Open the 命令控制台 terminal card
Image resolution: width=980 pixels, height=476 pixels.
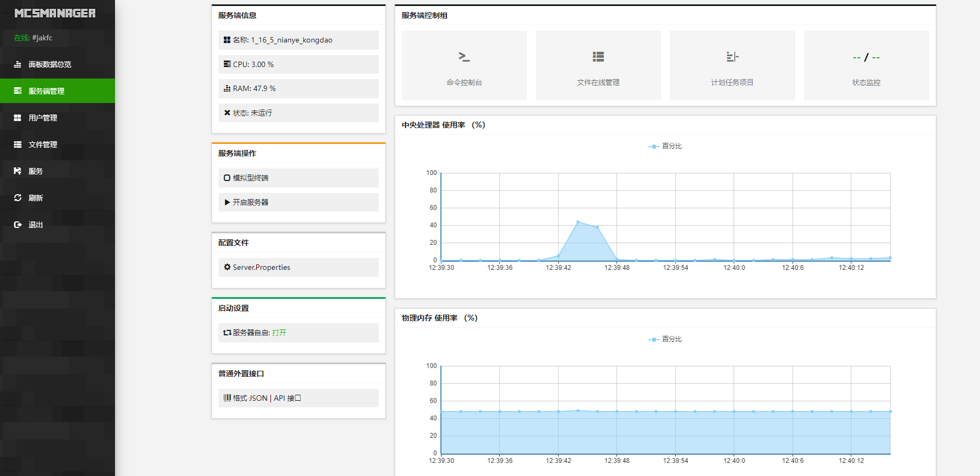point(464,65)
